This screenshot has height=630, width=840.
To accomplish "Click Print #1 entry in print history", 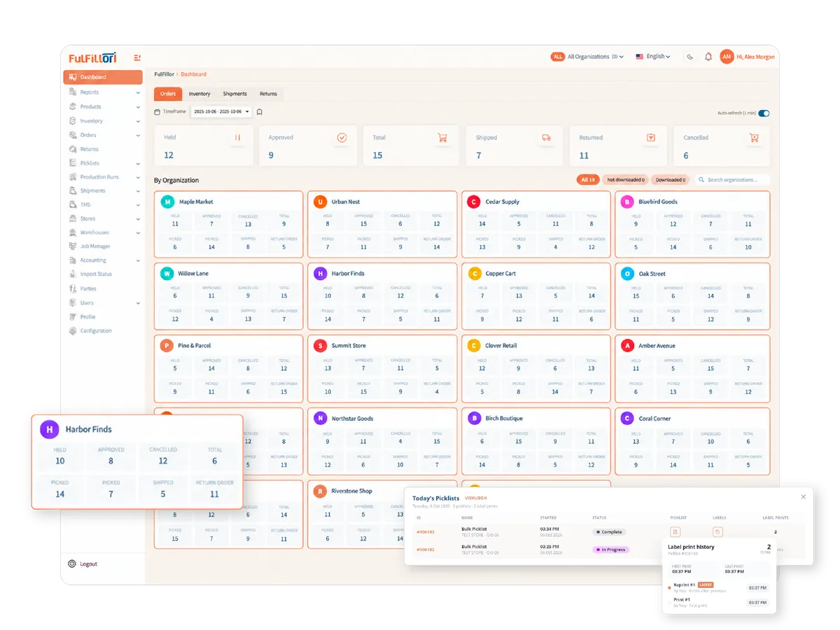I will [717, 602].
